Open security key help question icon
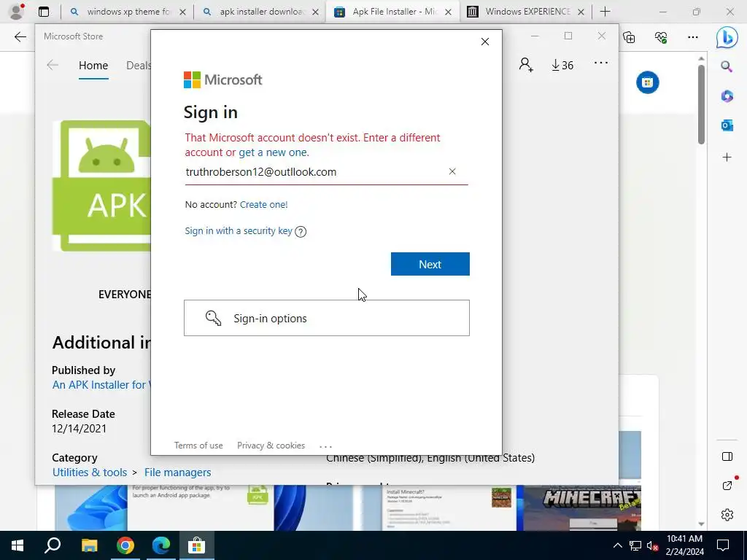Image resolution: width=747 pixels, height=560 pixels. pos(301,232)
